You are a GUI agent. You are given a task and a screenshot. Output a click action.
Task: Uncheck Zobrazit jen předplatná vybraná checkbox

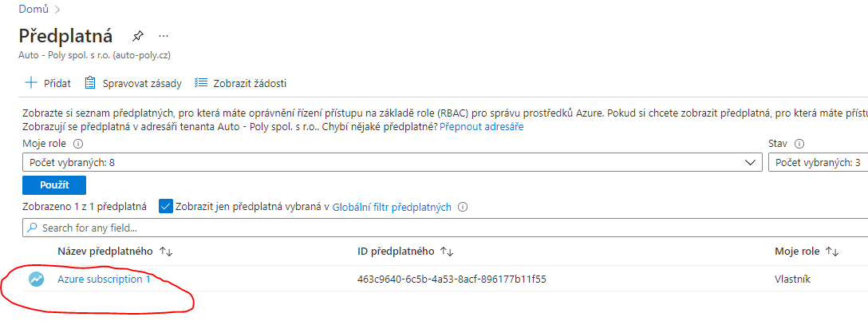(166, 207)
